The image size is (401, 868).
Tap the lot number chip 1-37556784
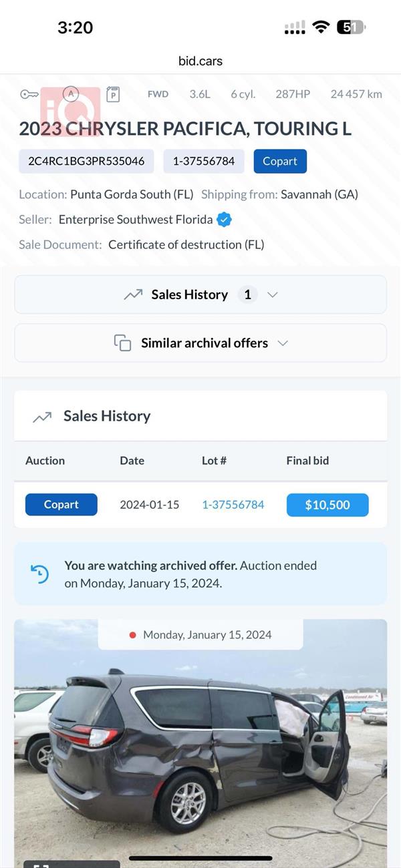coord(204,161)
